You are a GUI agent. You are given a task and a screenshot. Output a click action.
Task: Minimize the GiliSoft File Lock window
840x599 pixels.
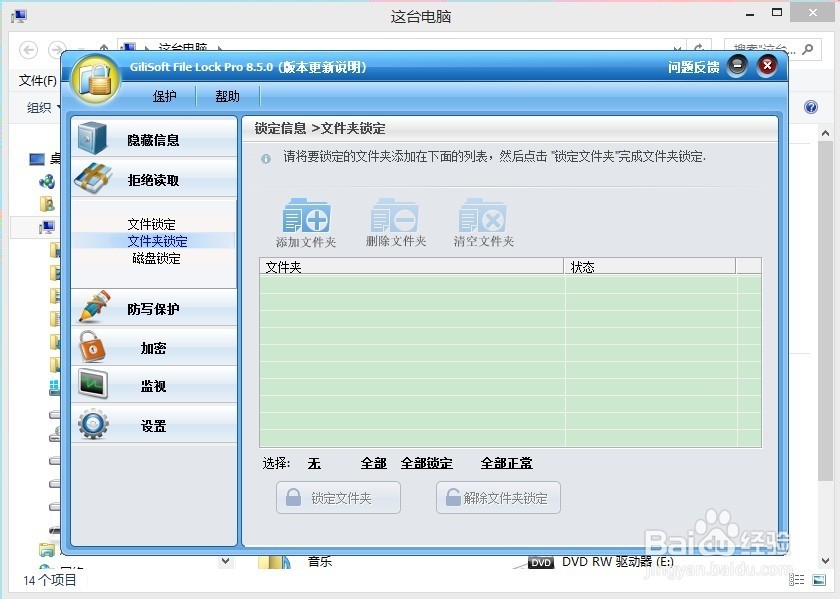pos(737,66)
